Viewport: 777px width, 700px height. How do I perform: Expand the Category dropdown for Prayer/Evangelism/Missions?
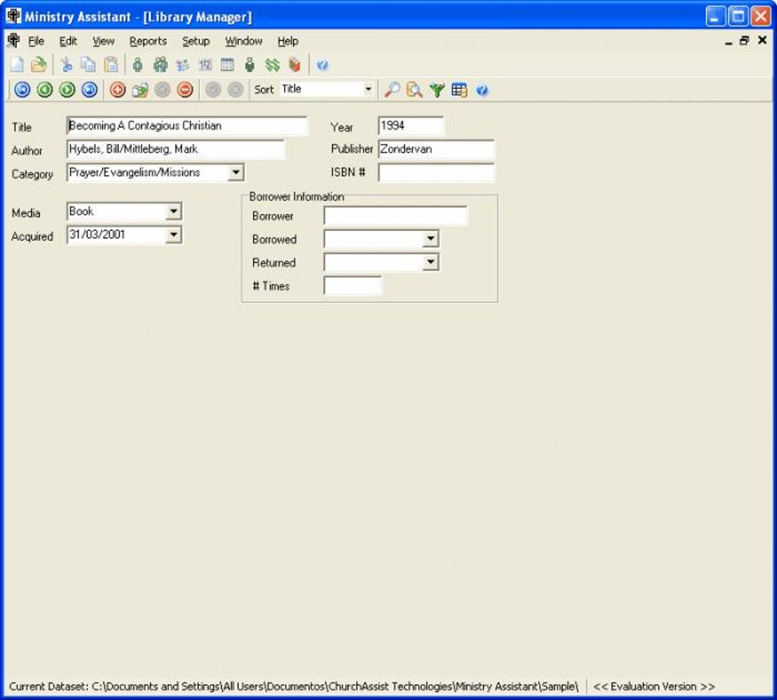tap(235, 173)
